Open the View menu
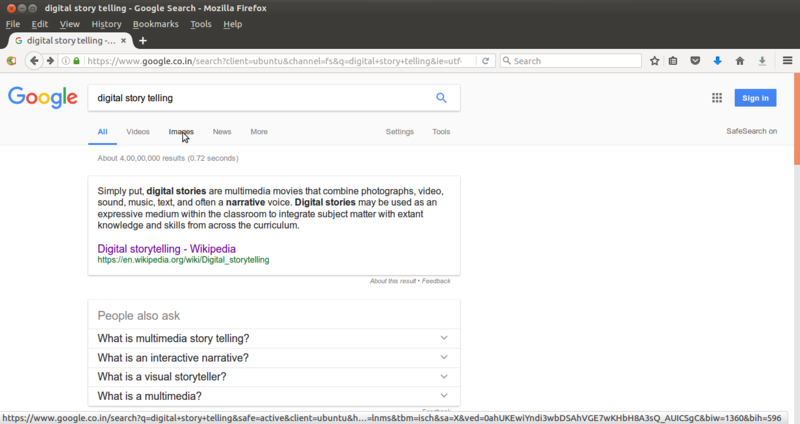This screenshot has width=800, height=424. 69,24
